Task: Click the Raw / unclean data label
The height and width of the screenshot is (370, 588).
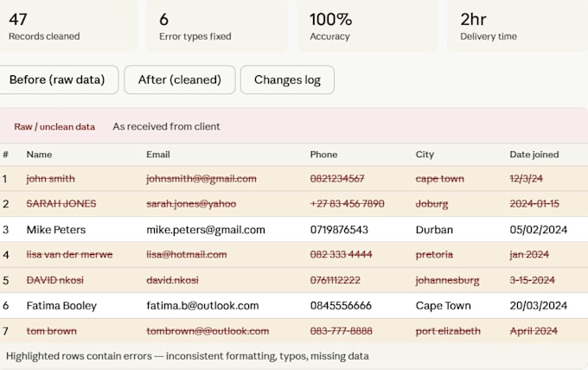Action: point(54,127)
